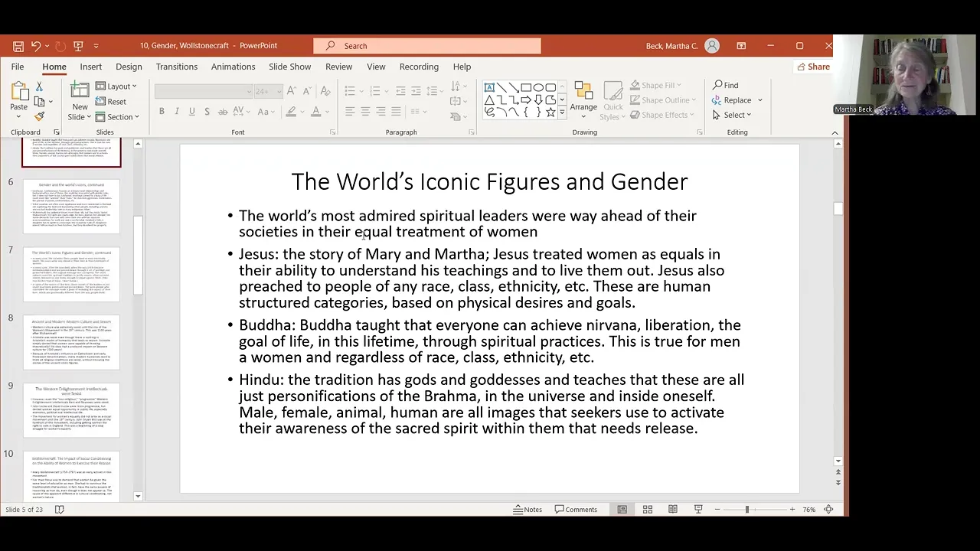Click Find in Editing group
Viewport: 980px width, 551px height.
pos(725,85)
